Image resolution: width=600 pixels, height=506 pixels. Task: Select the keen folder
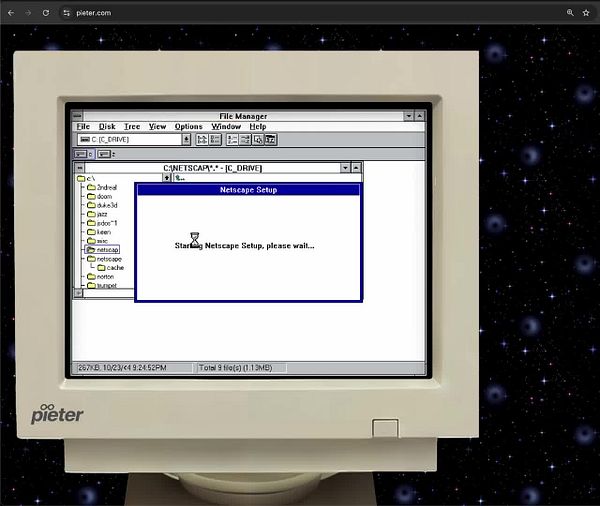point(99,232)
